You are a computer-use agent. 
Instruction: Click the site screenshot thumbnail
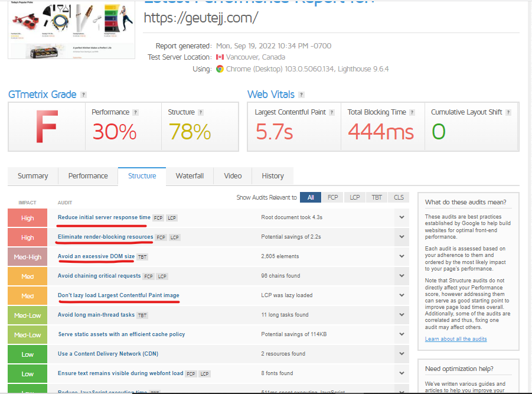click(x=71, y=30)
